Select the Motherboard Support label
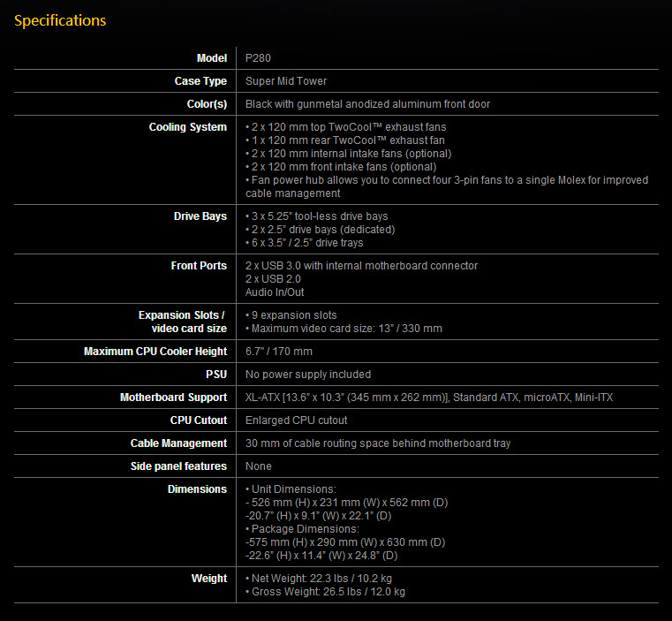672x621 pixels. pyautogui.click(x=174, y=398)
